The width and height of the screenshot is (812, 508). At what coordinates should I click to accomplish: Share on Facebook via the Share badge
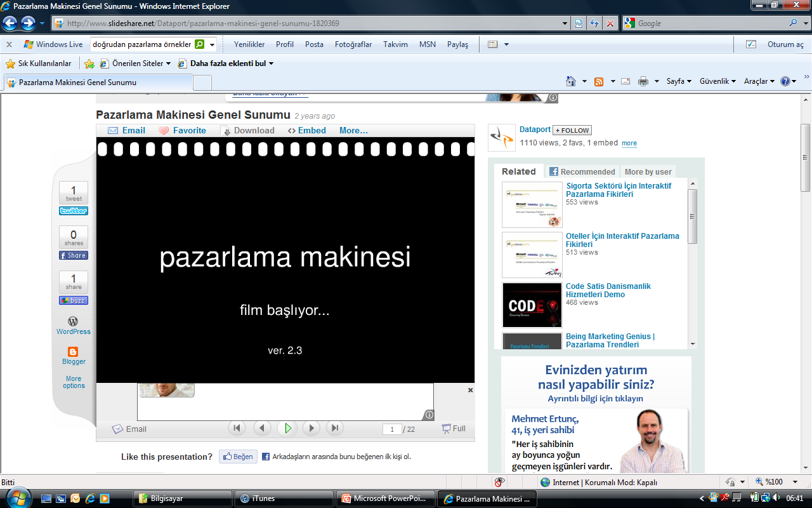pos(74,255)
